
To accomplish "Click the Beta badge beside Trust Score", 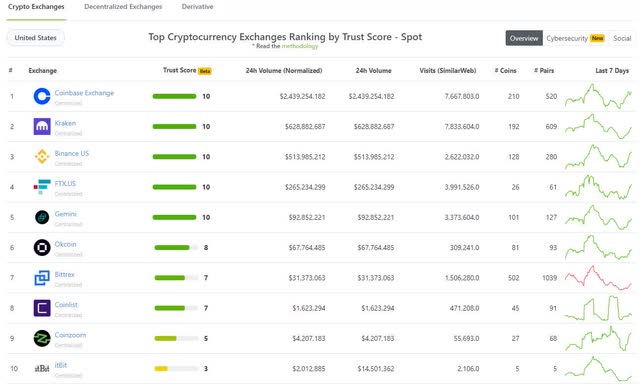I will 204,71.
